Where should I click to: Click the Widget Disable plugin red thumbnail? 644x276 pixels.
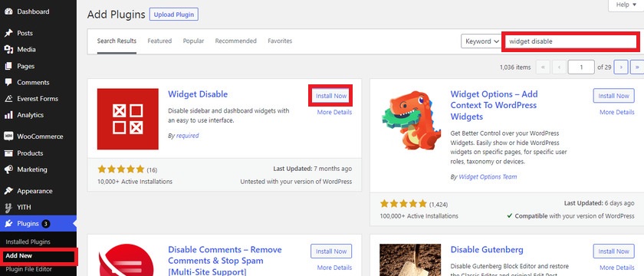point(128,119)
